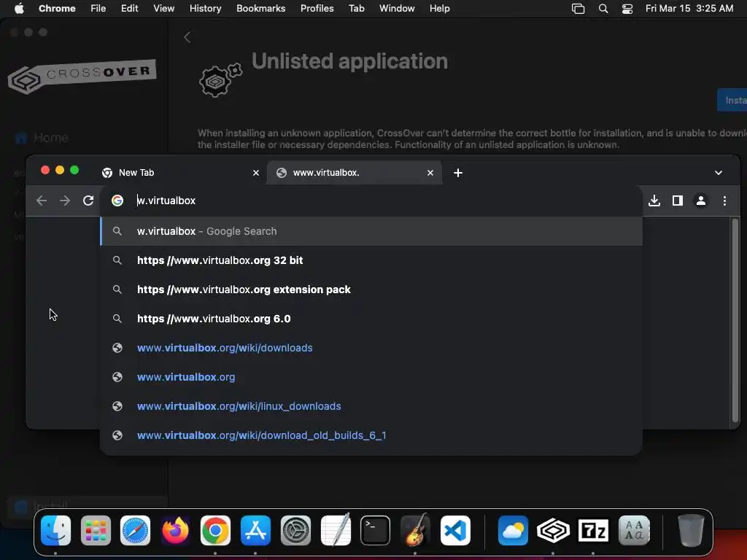Click the Chrome reload button
747x560 pixels.
pos(88,201)
